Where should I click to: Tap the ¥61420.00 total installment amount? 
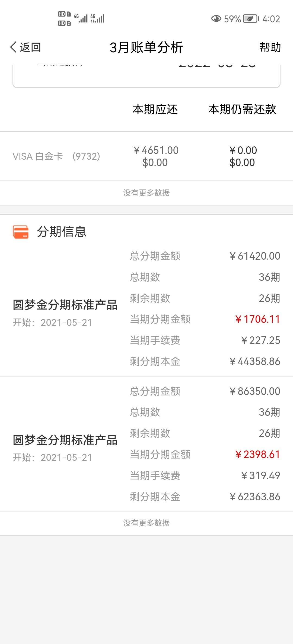tap(254, 256)
